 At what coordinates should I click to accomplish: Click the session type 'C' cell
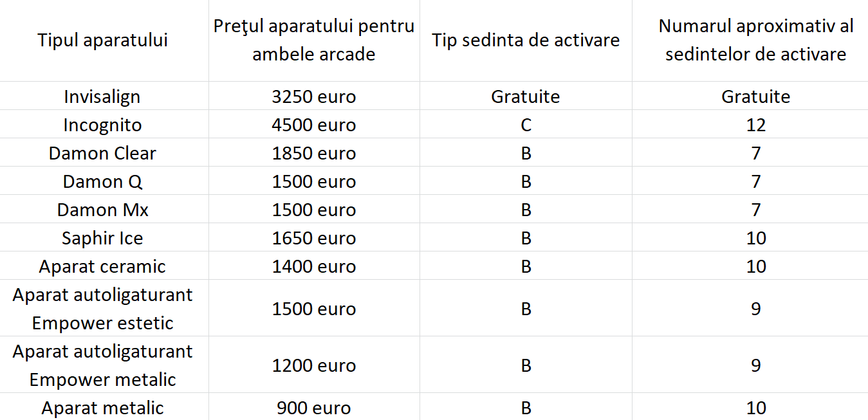[526, 125]
